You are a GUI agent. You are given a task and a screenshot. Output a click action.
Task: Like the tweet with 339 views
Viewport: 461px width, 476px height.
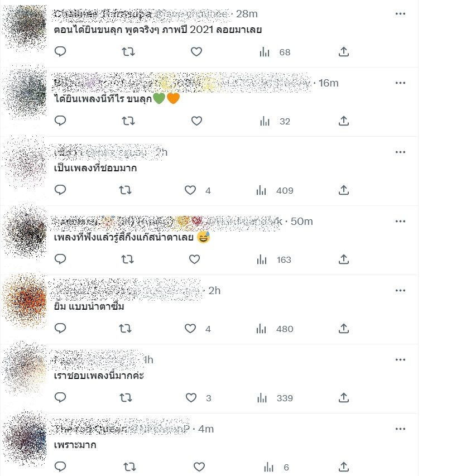191,398
